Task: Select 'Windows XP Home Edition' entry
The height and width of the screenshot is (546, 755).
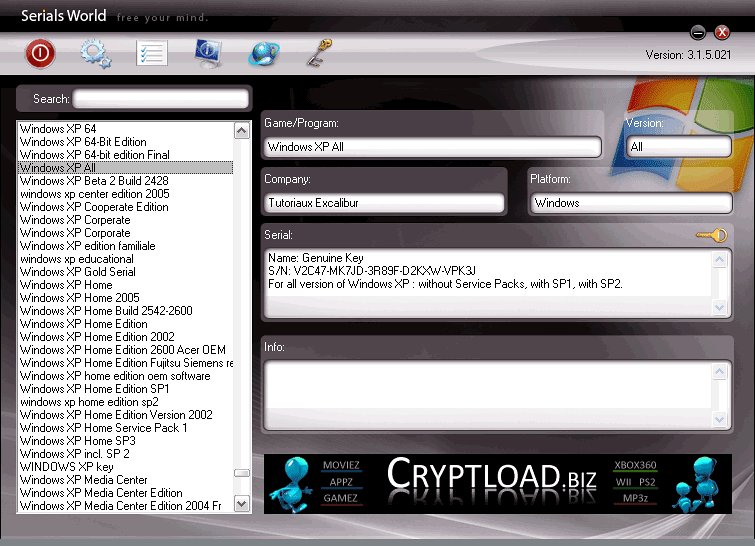Action: tap(126, 324)
